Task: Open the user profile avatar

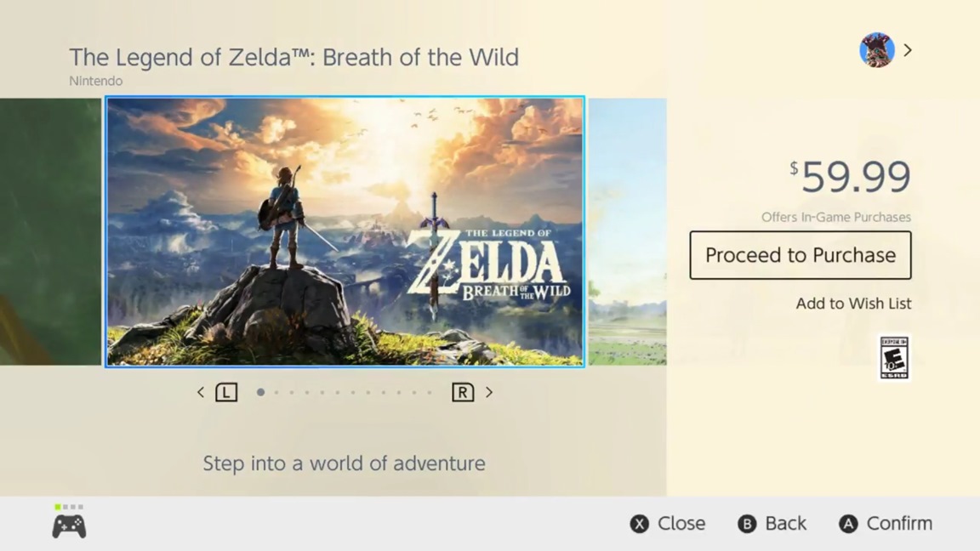Action: point(876,50)
